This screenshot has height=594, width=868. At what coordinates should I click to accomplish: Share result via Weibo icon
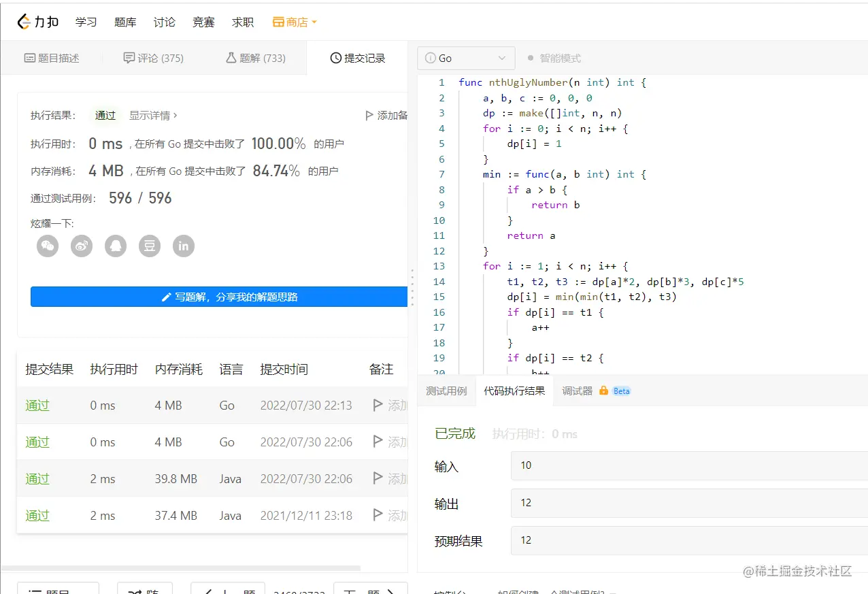click(x=82, y=246)
